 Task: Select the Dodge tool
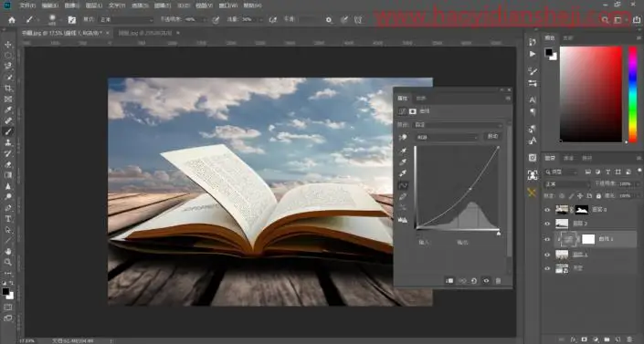[x=8, y=197]
